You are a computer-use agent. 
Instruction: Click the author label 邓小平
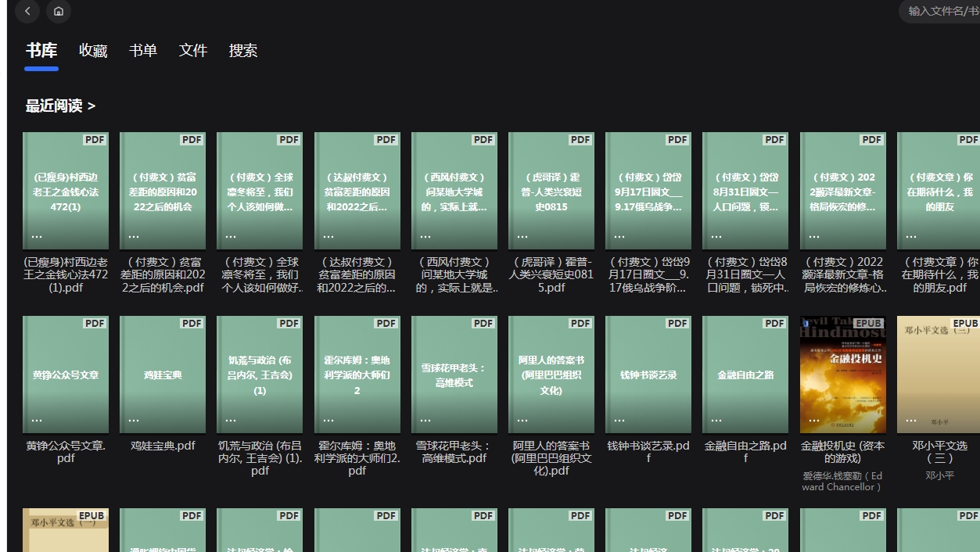[x=940, y=475]
